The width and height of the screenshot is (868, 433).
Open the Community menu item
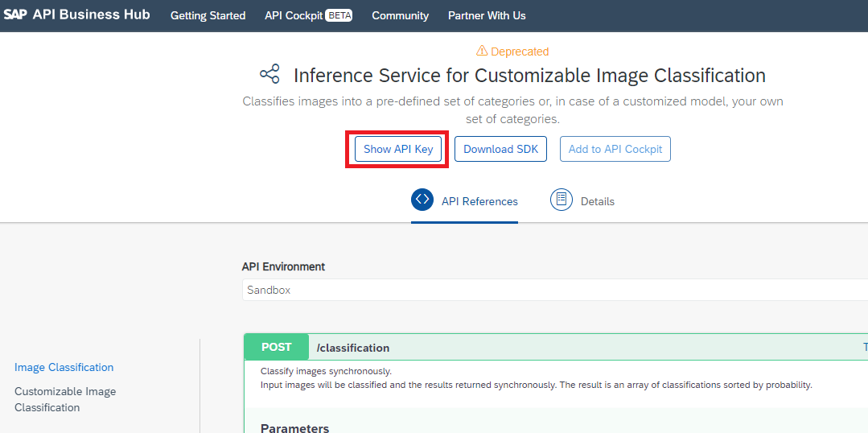[401, 15]
